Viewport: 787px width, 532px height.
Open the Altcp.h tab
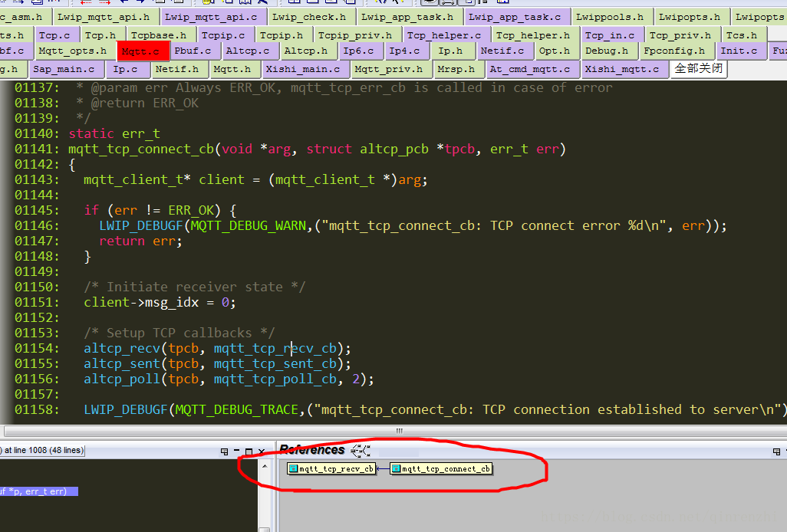pos(308,51)
